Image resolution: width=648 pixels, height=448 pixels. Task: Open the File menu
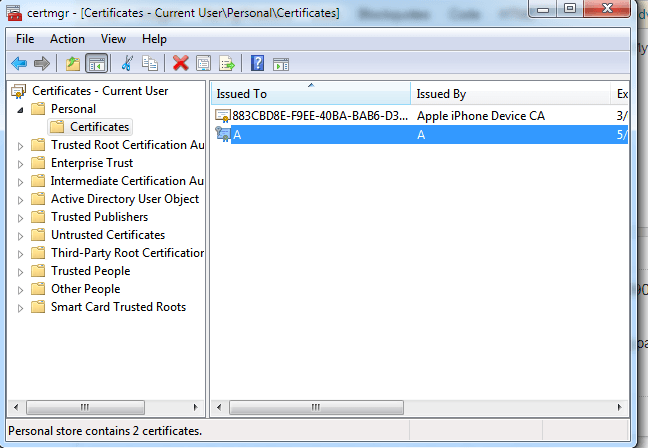pyautogui.click(x=25, y=38)
